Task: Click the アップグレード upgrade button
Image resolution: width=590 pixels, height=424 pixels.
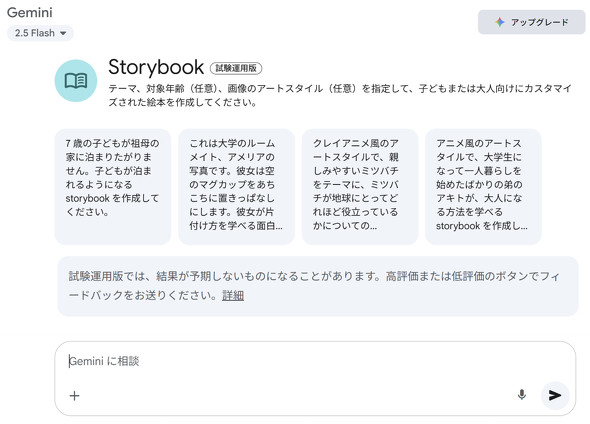Action: click(532, 22)
